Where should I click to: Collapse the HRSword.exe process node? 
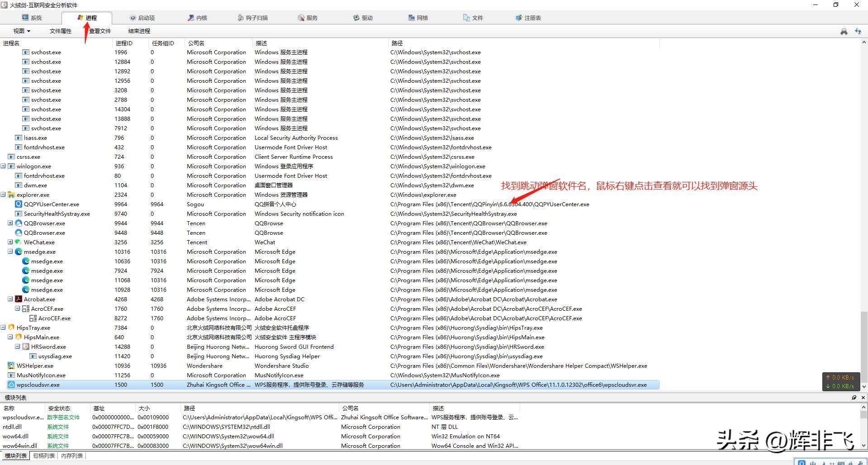click(18, 346)
